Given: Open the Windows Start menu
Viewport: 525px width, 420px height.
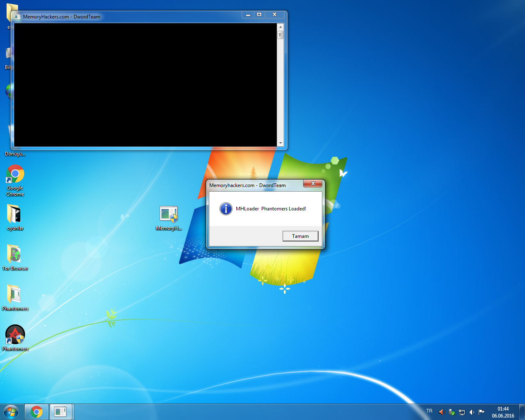Looking at the screenshot, I should (11, 412).
